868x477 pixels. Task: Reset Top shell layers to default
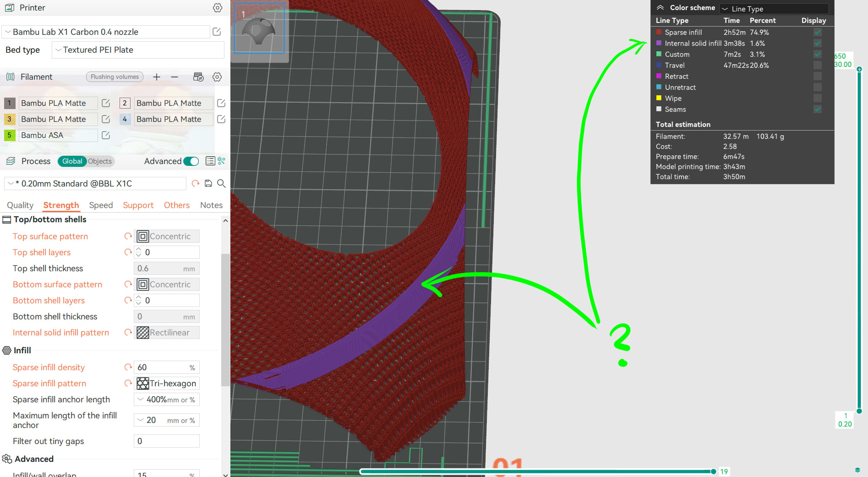(x=128, y=252)
